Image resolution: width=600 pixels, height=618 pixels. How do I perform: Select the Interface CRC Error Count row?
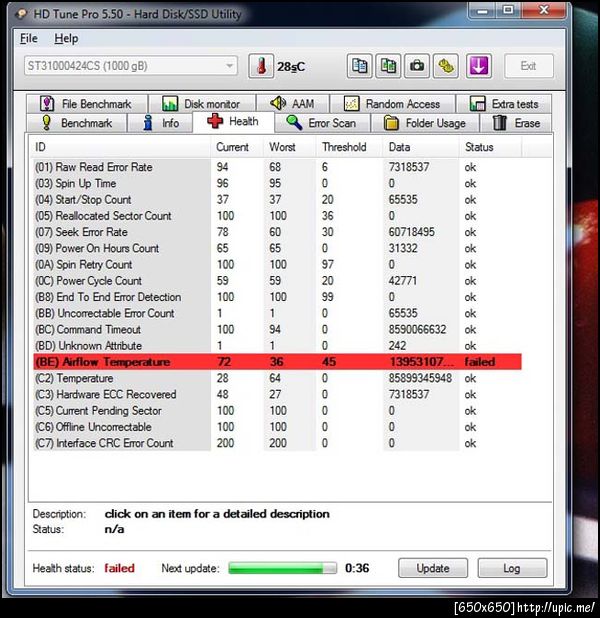278,443
